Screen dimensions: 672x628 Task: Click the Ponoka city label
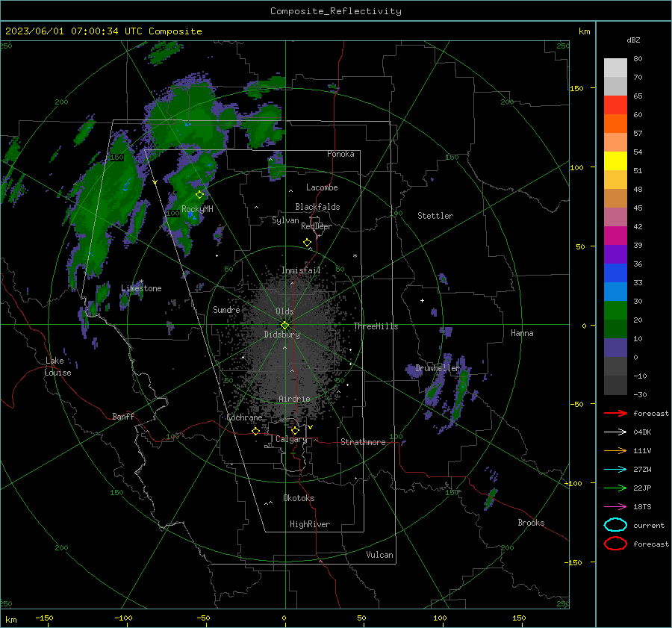tap(340, 154)
